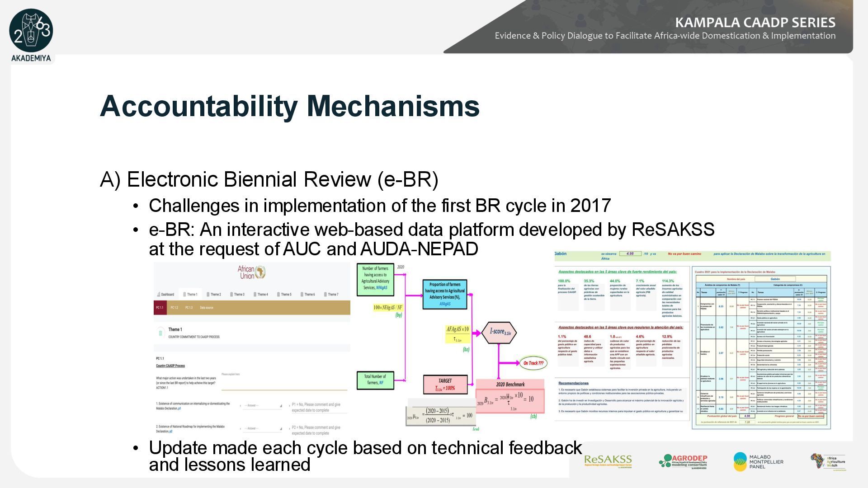Click the 'Accountability Mechanisms' slide title
This screenshot has width=868, height=488.
click(x=289, y=106)
